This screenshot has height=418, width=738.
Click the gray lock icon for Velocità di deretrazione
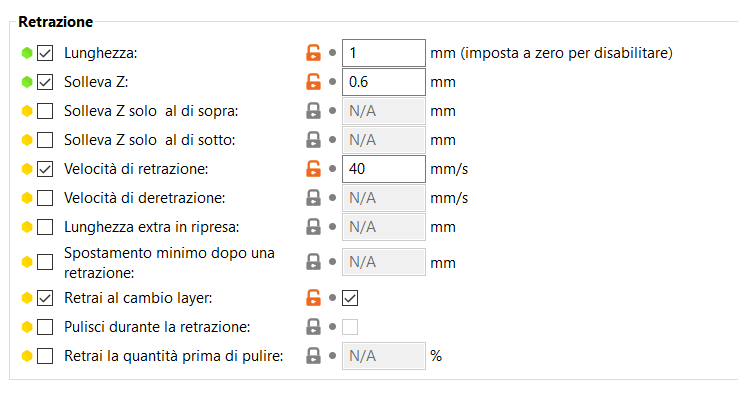(x=313, y=198)
